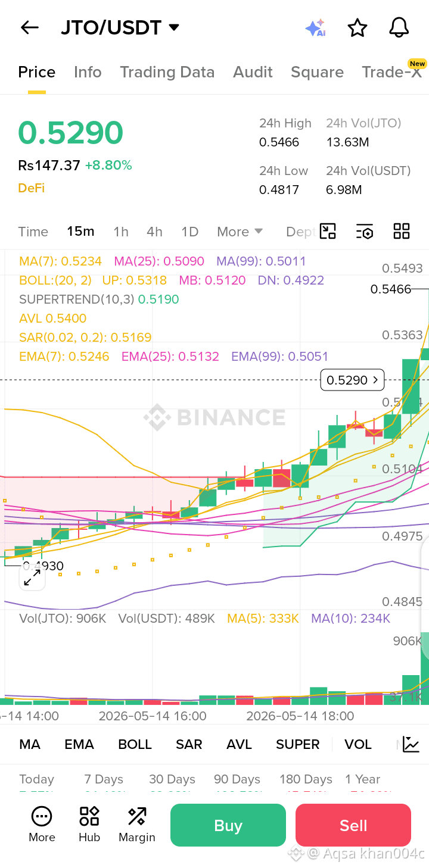Tap the DeFi category link

pos(32,188)
